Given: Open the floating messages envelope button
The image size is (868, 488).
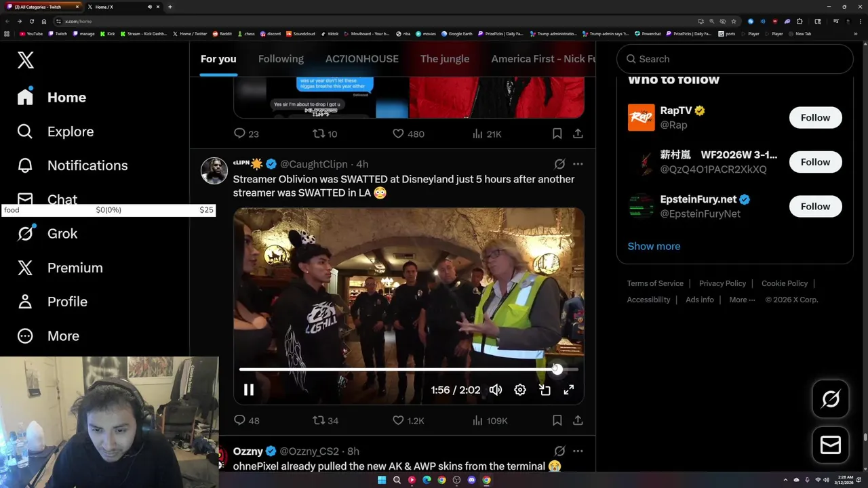Looking at the screenshot, I should coord(831,445).
